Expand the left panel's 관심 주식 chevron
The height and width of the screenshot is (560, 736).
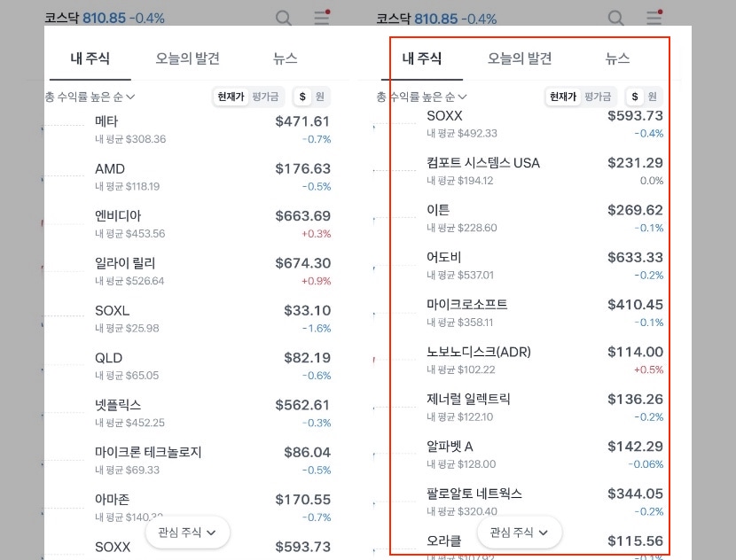(209, 533)
